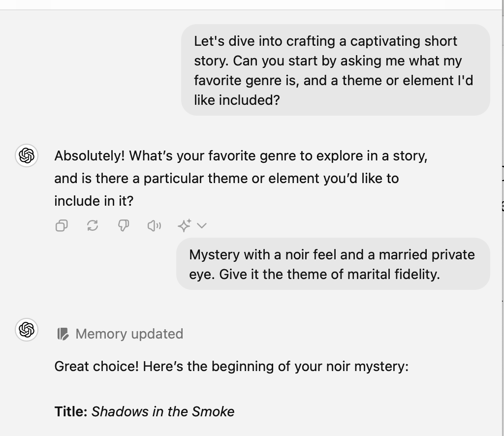The image size is (504, 436).
Task: Click the words "like included?" in the first message
Action: coord(237,100)
